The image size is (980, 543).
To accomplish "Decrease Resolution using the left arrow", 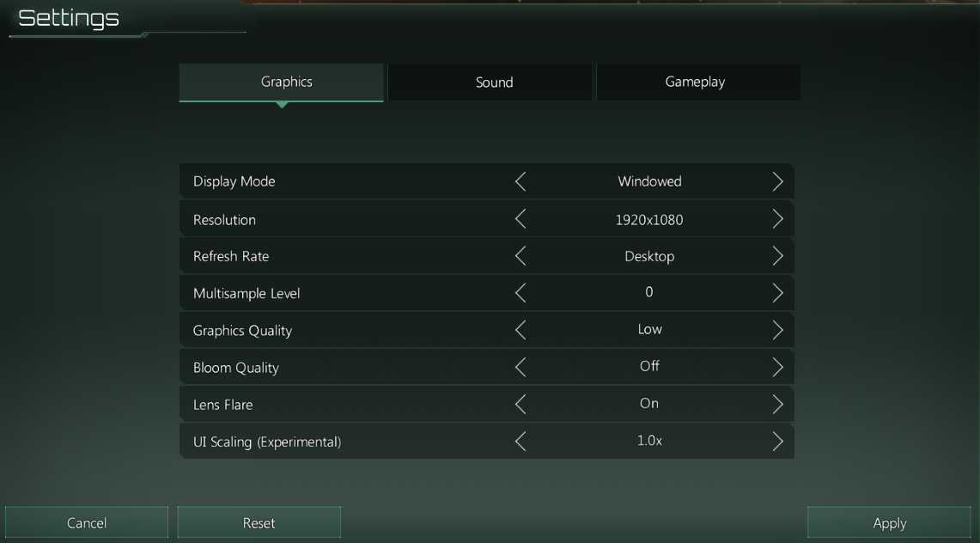I will [520, 219].
